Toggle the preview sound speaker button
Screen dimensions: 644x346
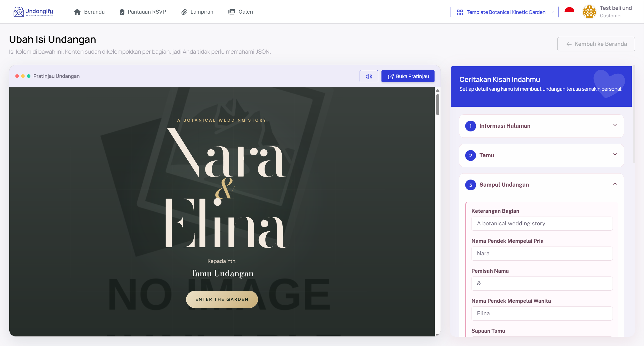(x=369, y=76)
